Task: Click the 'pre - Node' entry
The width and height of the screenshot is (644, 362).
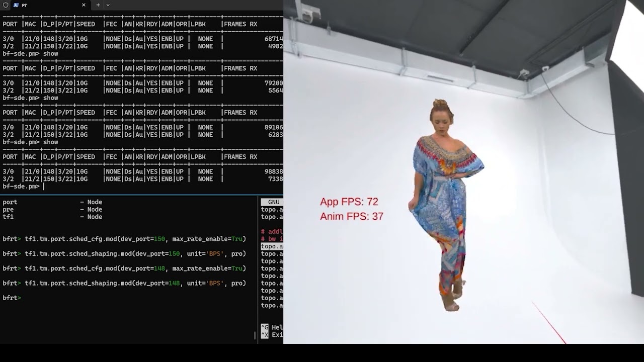Action: (52, 210)
